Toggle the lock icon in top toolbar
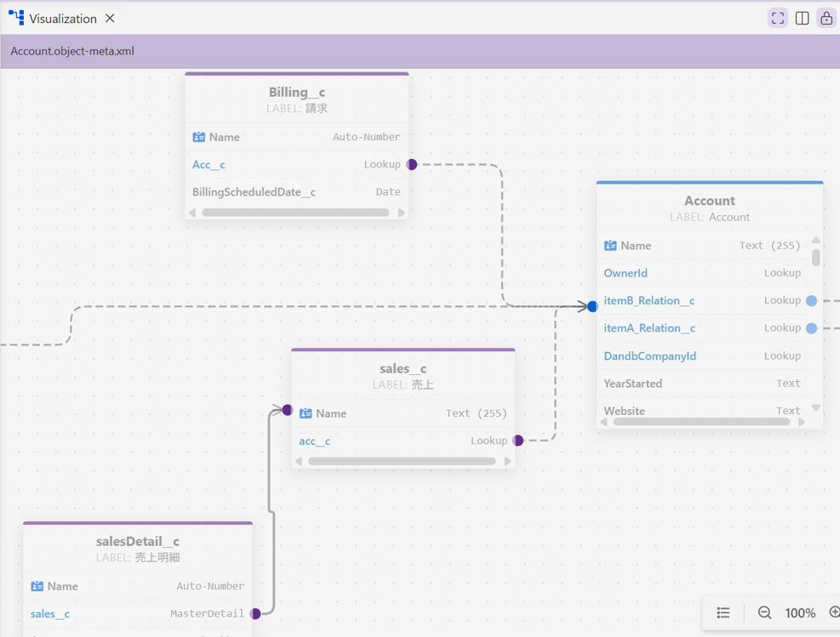Viewport: 840px width, 637px height. 826,18
